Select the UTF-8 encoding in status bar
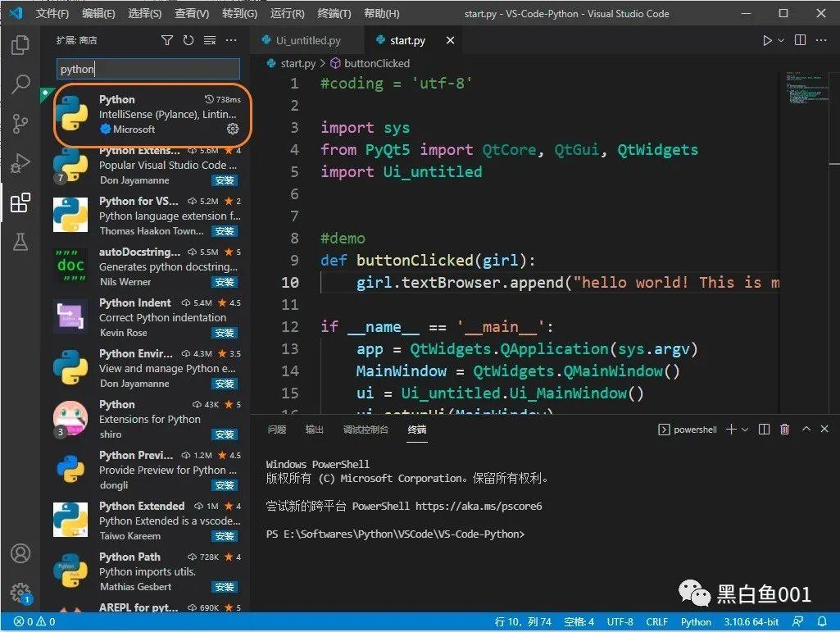The width and height of the screenshot is (840, 632). tap(620, 622)
